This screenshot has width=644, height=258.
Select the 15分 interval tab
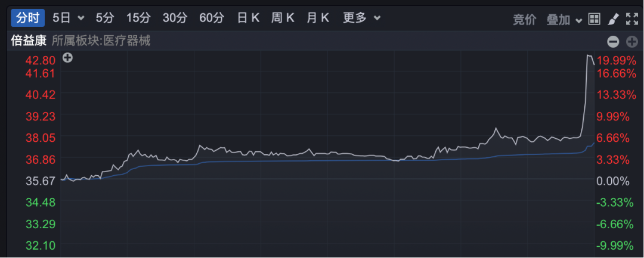pyautogui.click(x=137, y=18)
